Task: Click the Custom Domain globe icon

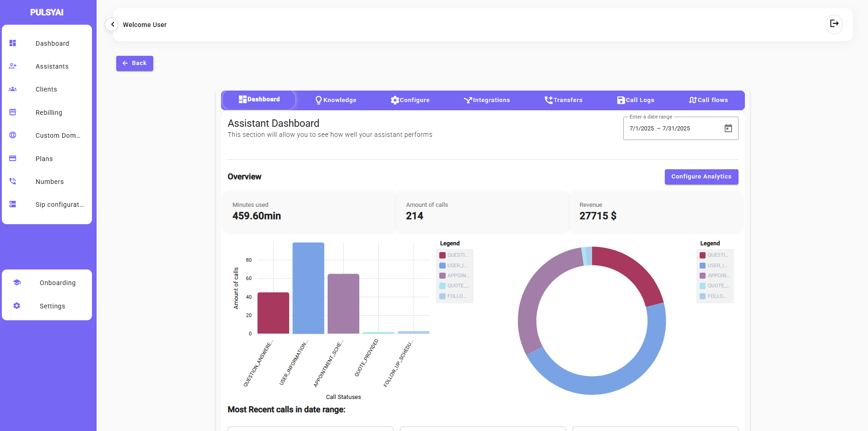Action: point(13,135)
